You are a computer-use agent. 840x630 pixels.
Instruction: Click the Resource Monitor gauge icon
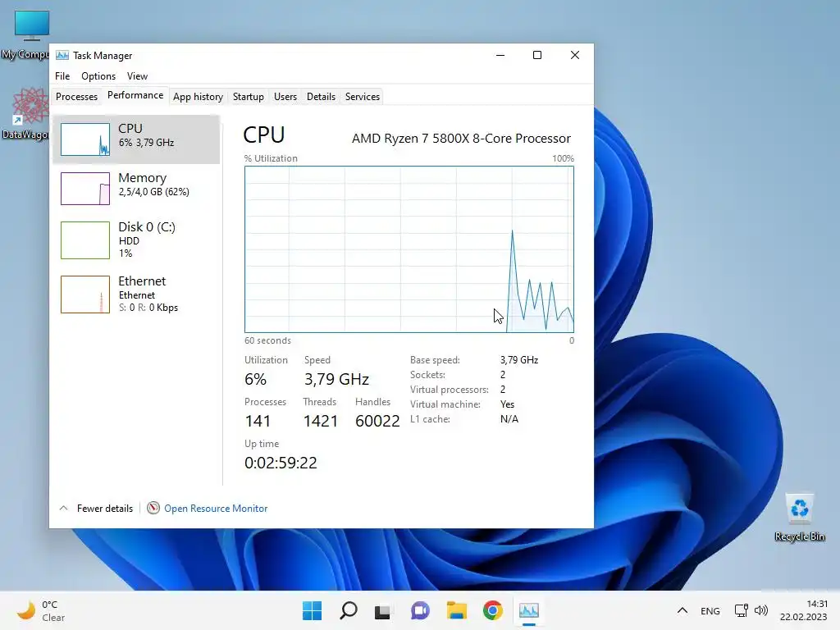[153, 508]
